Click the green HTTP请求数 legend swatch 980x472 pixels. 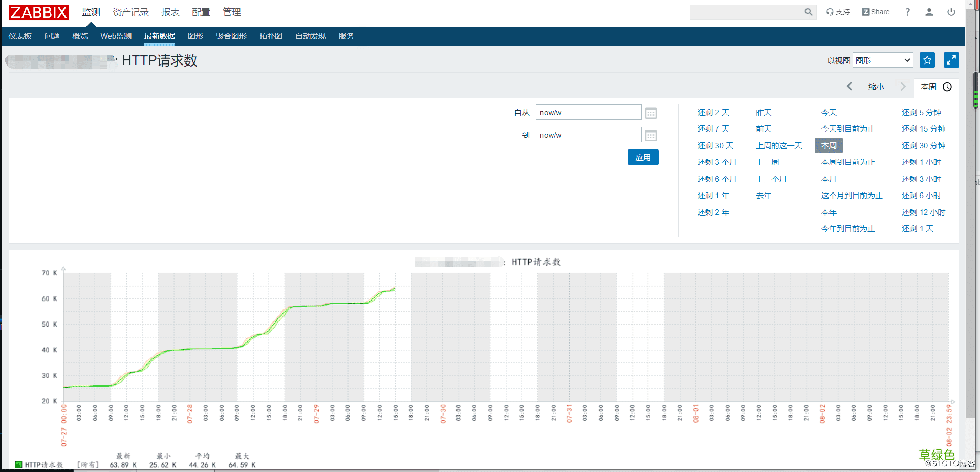(18, 465)
